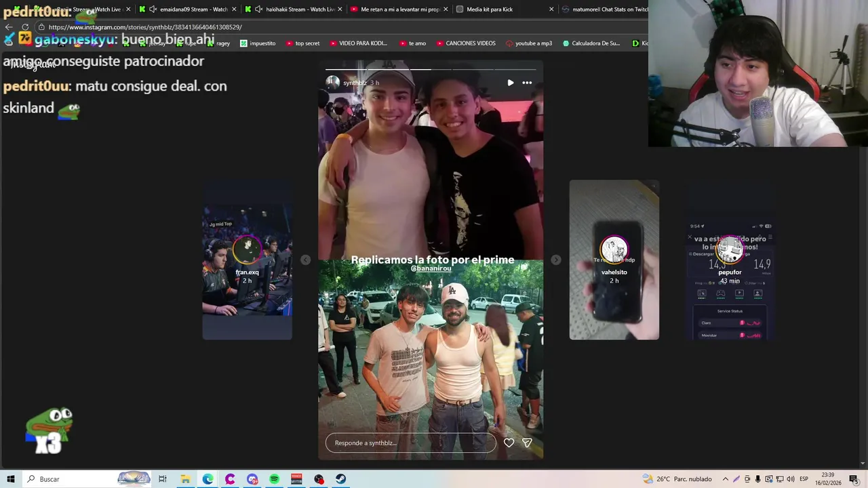Open pepufor story thumbnail
868x488 pixels.
pyautogui.click(x=730, y=260)
